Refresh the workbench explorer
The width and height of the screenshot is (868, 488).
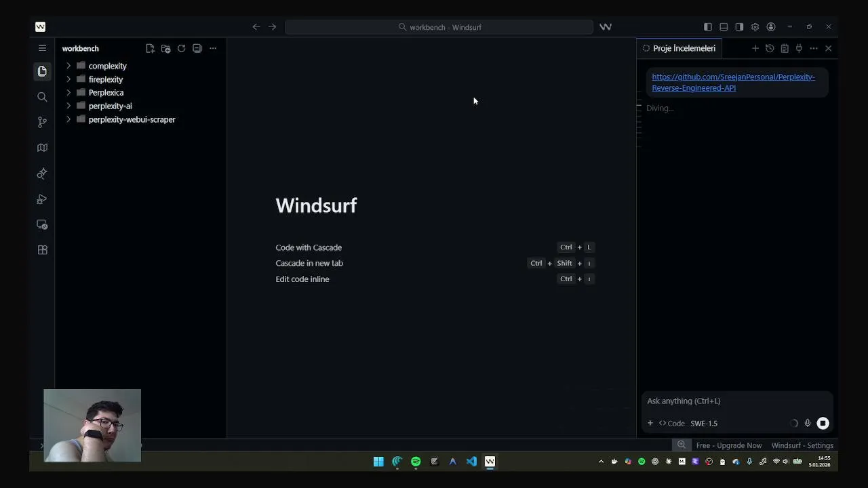pyautogui.click(x=181, y=48)
